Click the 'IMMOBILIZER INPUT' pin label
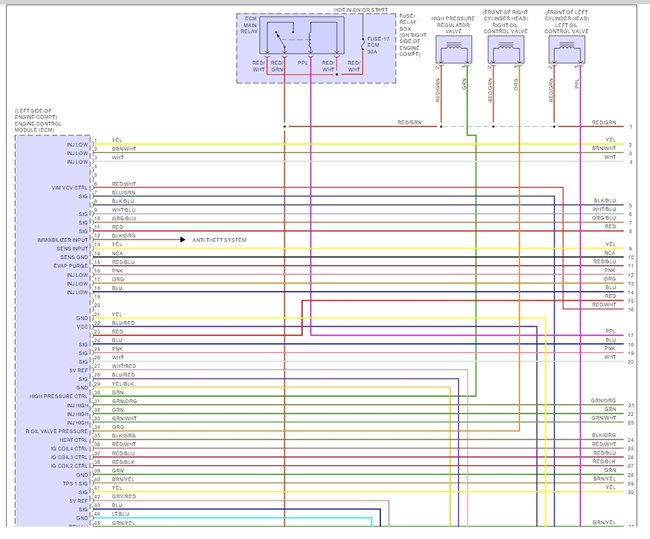The image size is (650, 539). (x=63, y=240)
